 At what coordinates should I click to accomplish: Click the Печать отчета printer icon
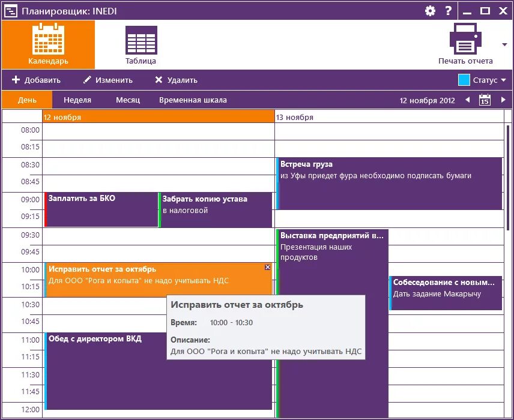(x=465, y=38)
